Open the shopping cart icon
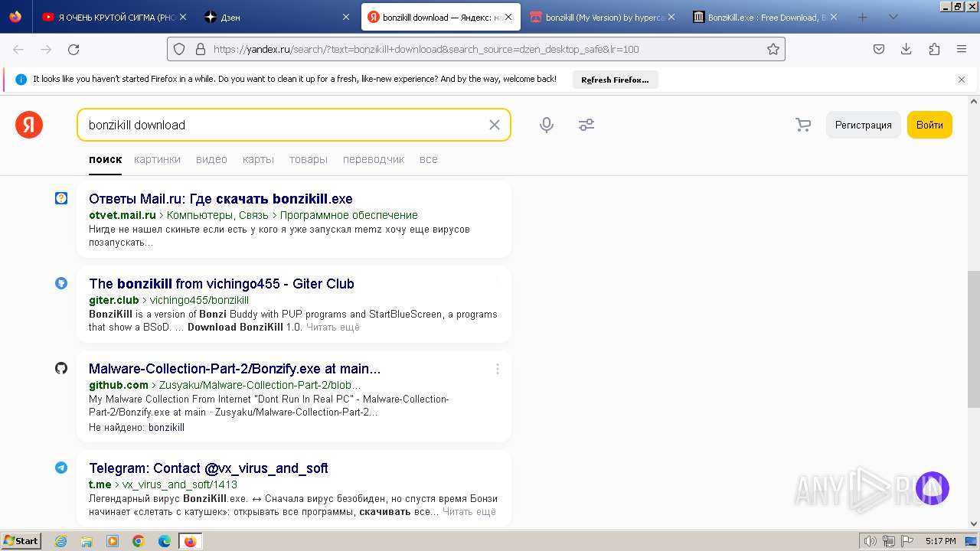The height and width of the screenshot is (551, 980). click(803, 125)
